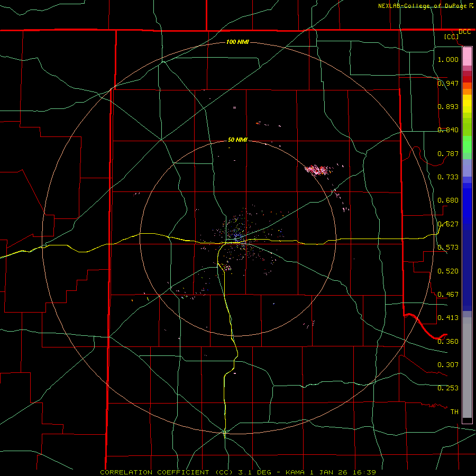Select the 0.307 legend value
Screen dimensions: 476x476
click(x=448, y=364)
